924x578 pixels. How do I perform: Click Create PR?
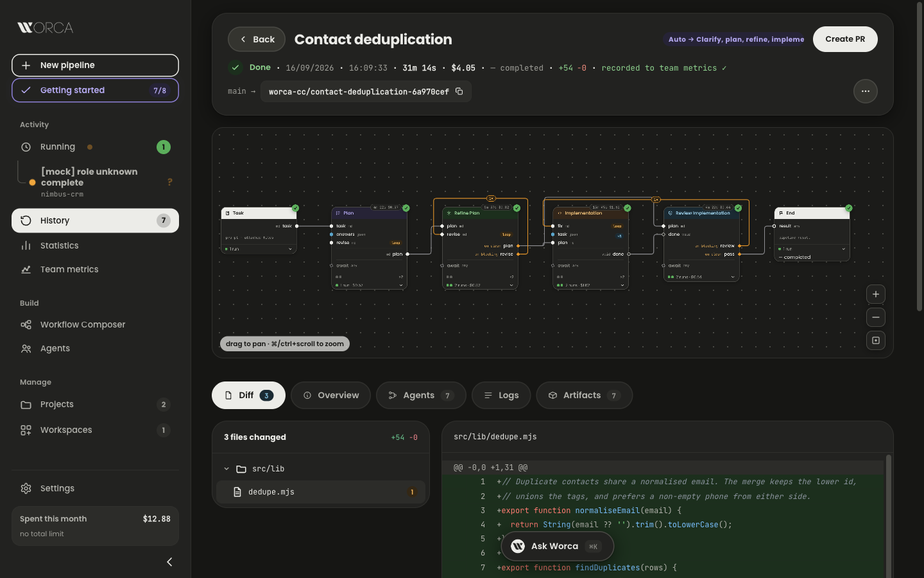[x=845, y=39]
